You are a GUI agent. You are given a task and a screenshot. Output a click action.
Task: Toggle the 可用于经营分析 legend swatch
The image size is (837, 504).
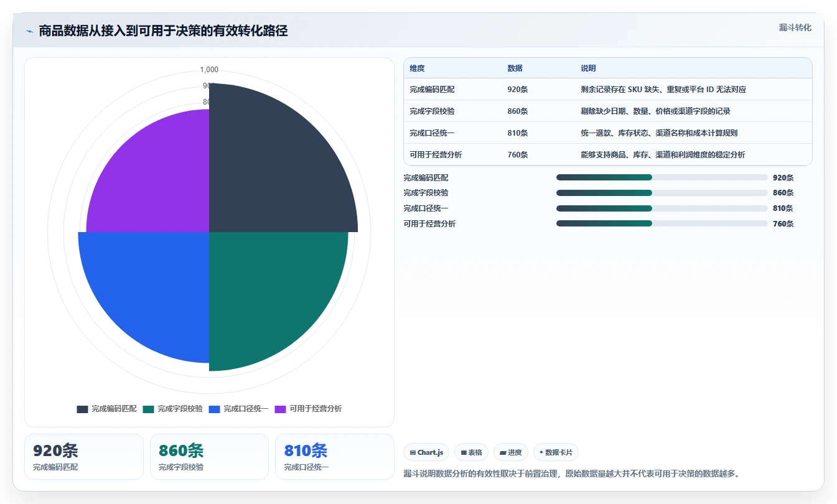pyautogui.click(x=281, y=409)
